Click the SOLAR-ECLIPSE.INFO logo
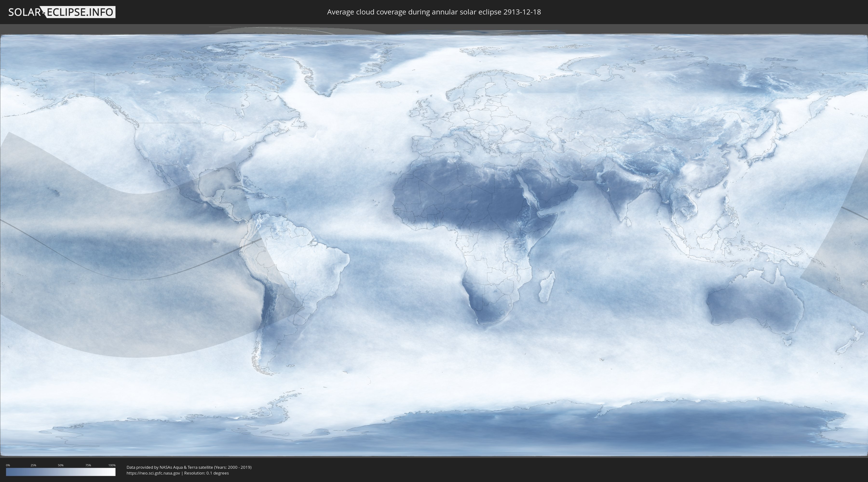This screenshot has width=868, height=482. tap(62, 12)
